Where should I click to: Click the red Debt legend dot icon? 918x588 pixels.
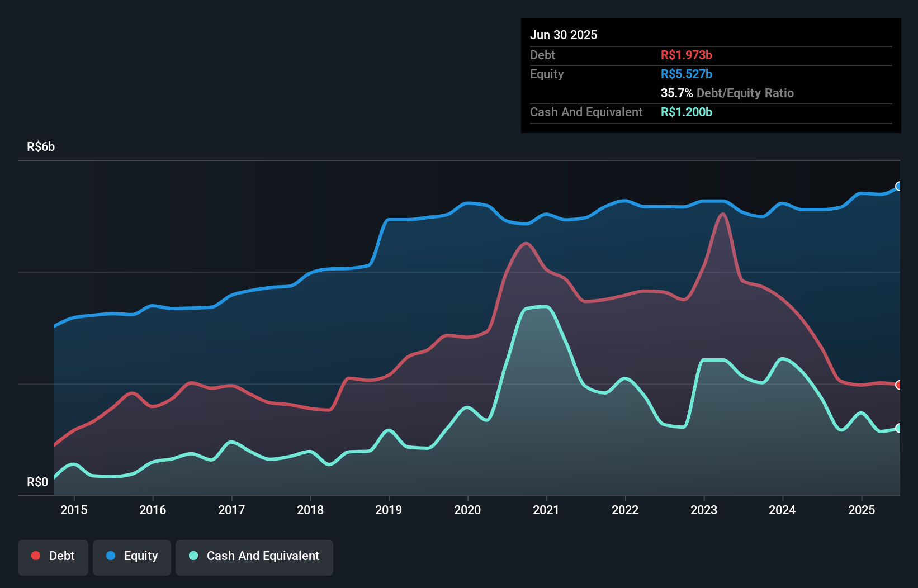click(35, 556)
